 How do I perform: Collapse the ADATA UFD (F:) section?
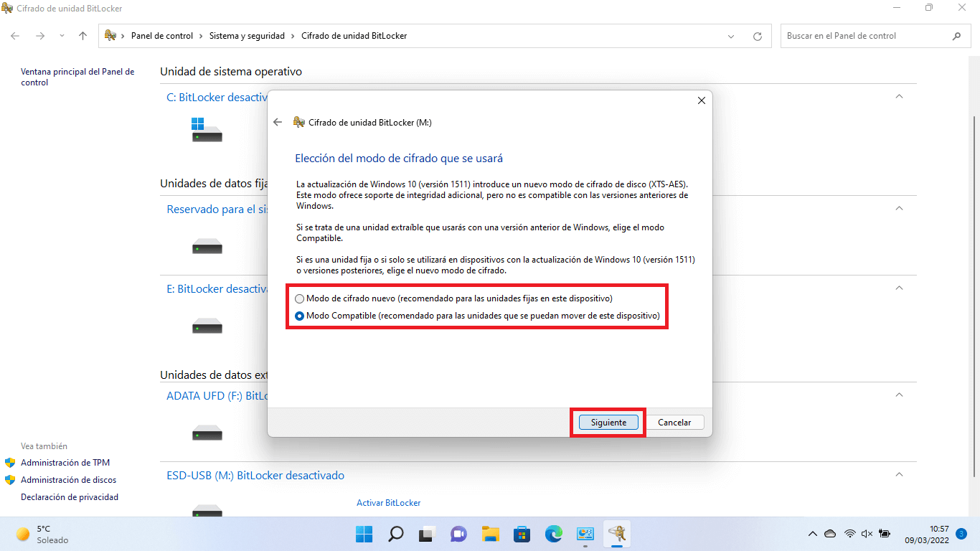coord(899,395)
